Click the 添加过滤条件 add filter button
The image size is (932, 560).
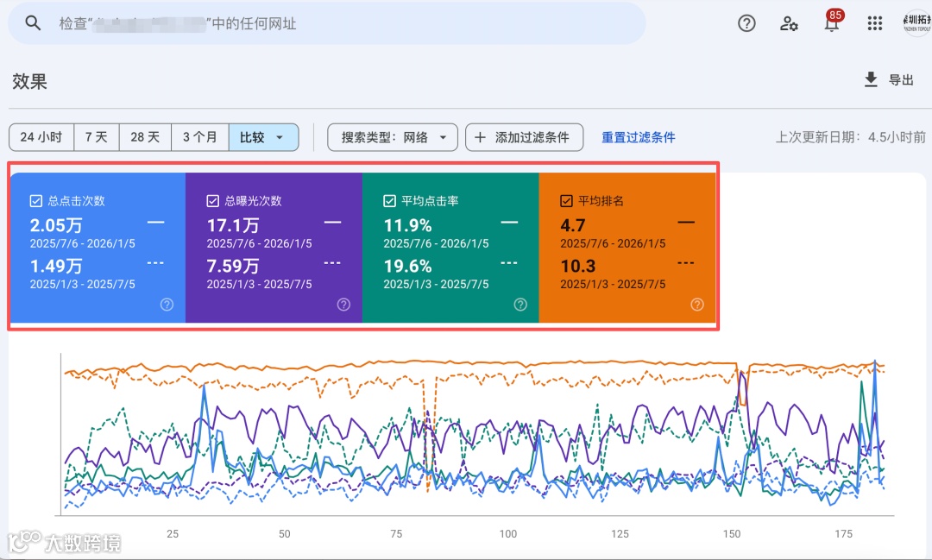525,137
